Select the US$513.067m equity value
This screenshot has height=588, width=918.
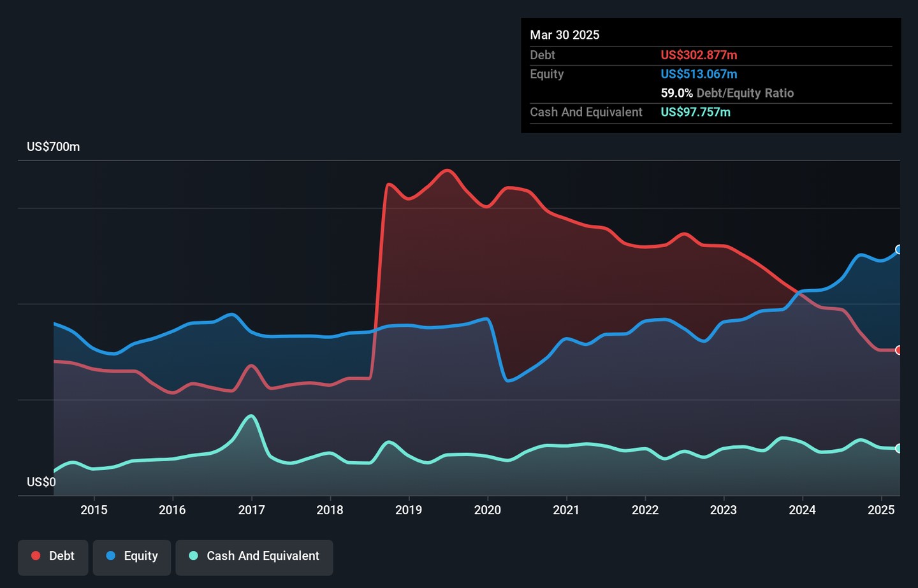[699, 75]
